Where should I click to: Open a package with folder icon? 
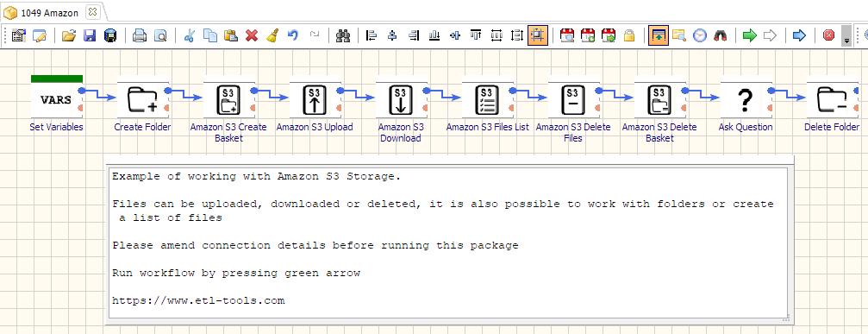pyautogui.click(x=69, y=36)
